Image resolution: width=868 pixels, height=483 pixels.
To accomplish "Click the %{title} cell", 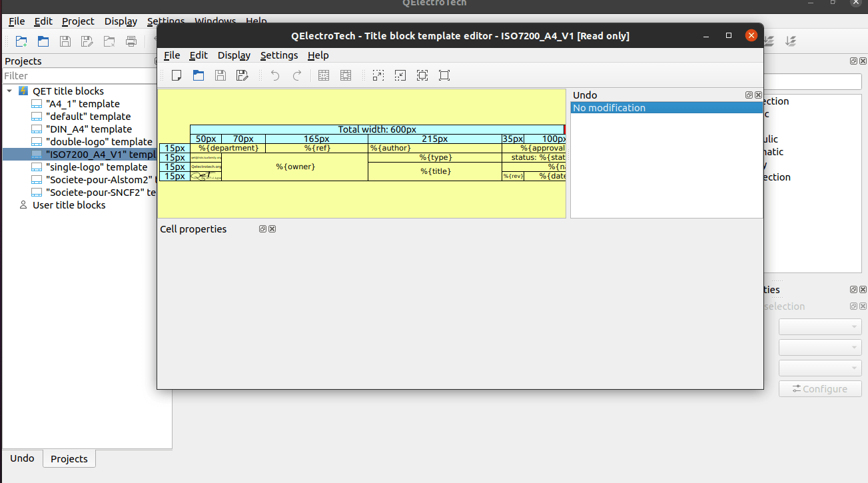I will pos(435,171).
